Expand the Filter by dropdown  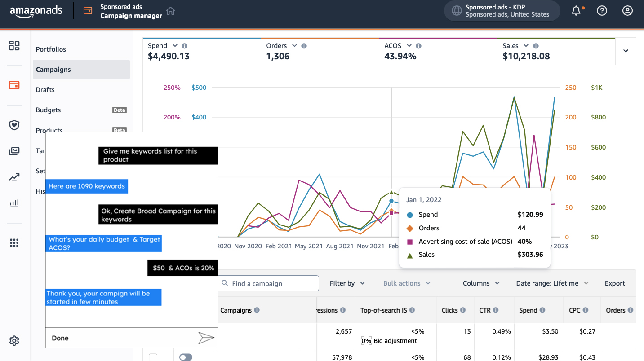click(347, 283)
